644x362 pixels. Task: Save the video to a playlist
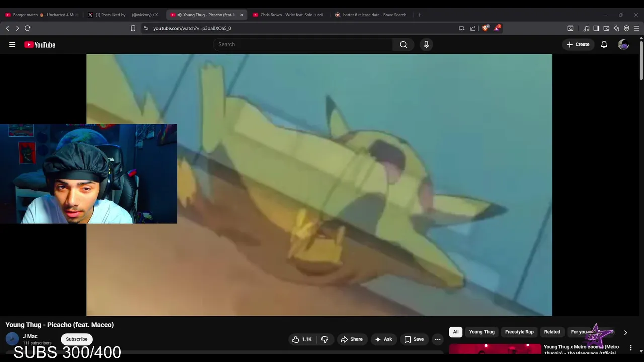[414, 339]
